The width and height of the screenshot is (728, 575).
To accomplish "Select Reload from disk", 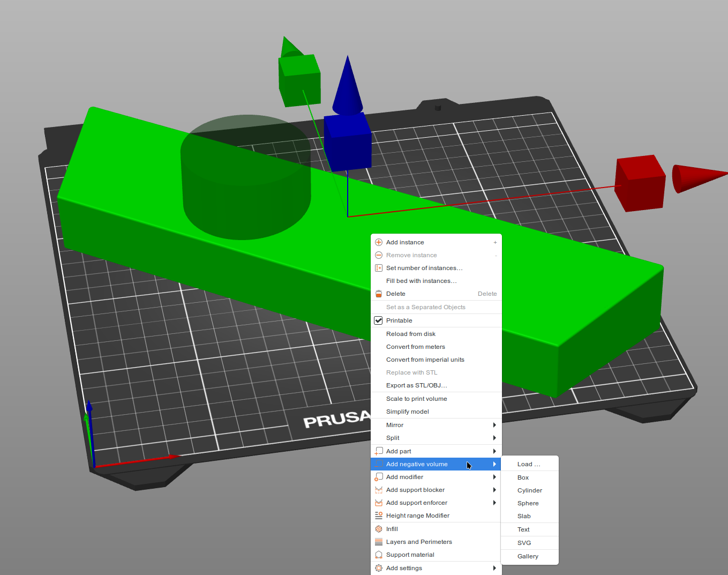I will (x=436, y=334).
